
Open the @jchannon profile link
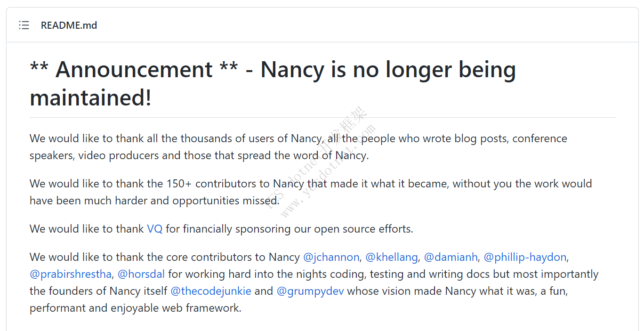(x=331, y=257)
